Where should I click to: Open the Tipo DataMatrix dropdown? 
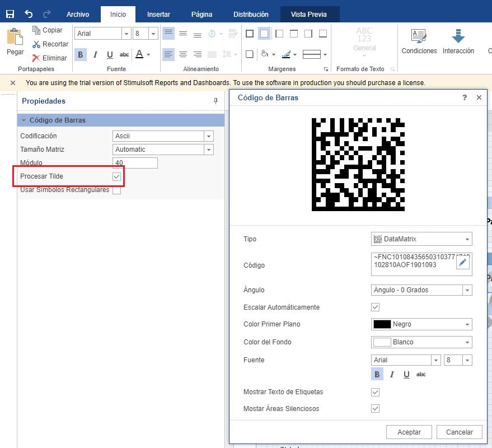467,239
